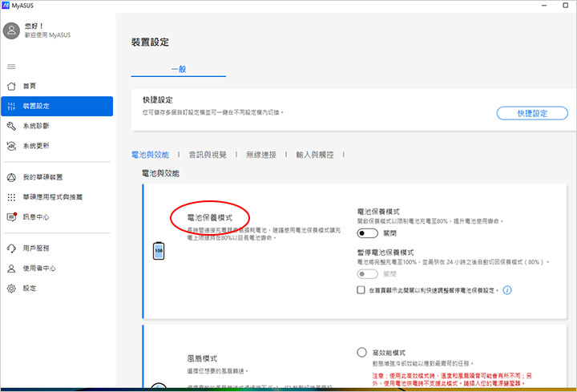
Task: Click 風扇模式 title
Action: (x=202, y=358)
